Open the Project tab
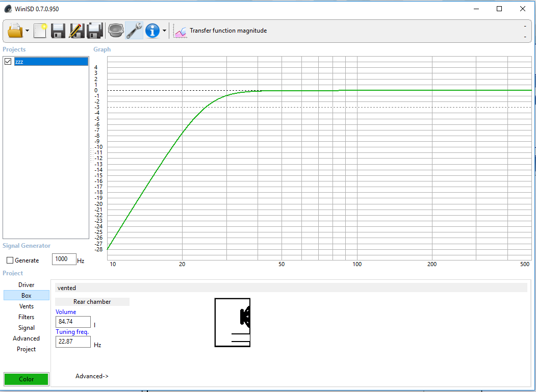Screen dimensions: 536x392 pos(27,349)
